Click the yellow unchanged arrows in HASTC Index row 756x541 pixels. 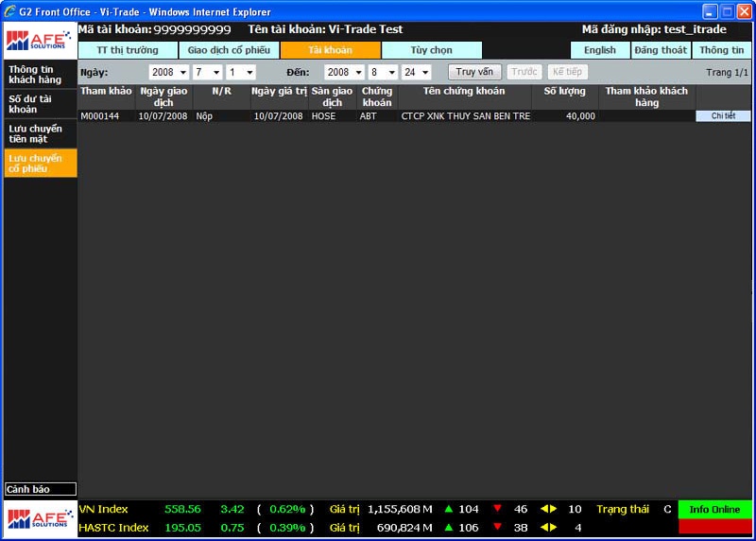[x=549, y=528]
